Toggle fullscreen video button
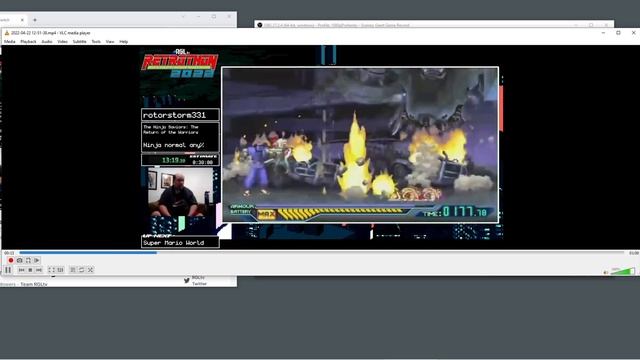Viewport: 640px width, 360px height. pyautogui.click(x=51, y=270)
